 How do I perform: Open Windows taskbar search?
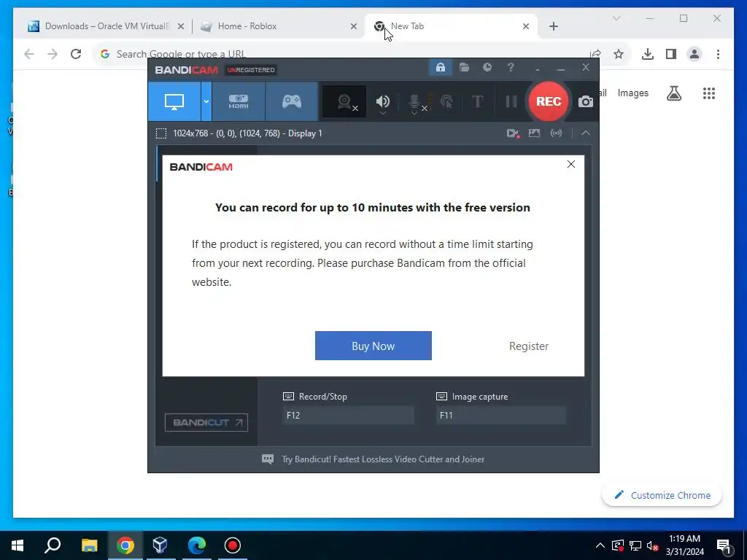coord(53,545)
